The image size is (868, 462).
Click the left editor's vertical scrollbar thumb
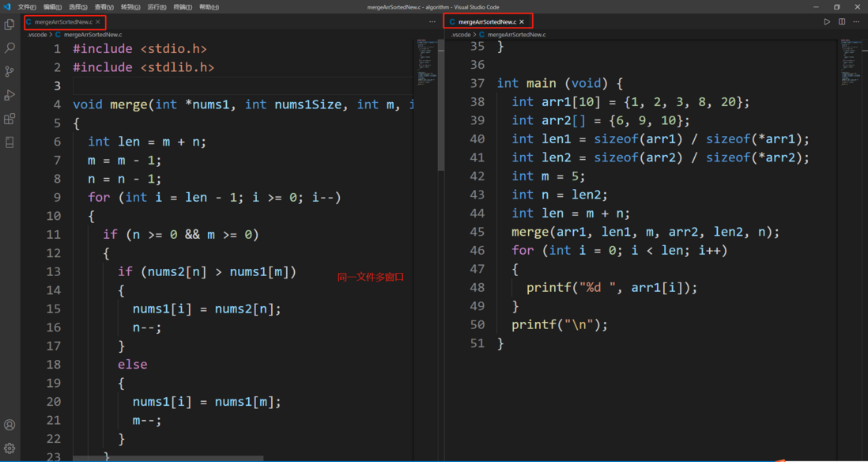pos(441,105)
